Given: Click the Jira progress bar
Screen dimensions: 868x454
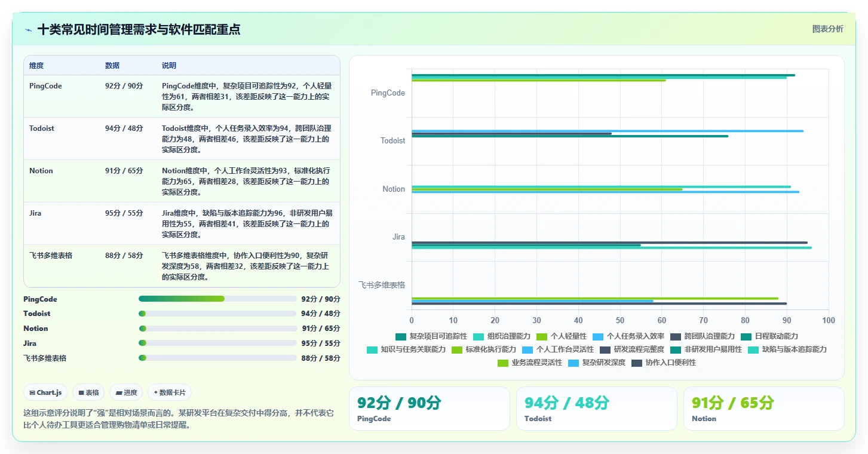Looking at the screenshot, I should click(217, 343).
